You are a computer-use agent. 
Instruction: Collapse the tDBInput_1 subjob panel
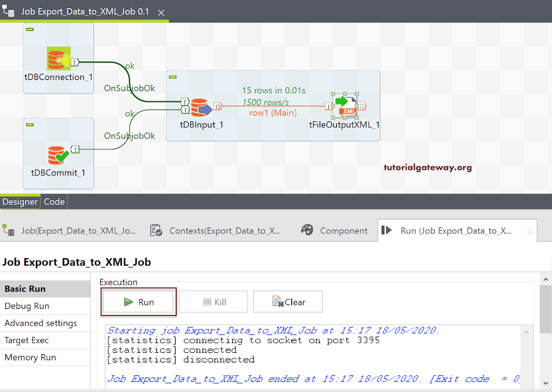(172, 77)
